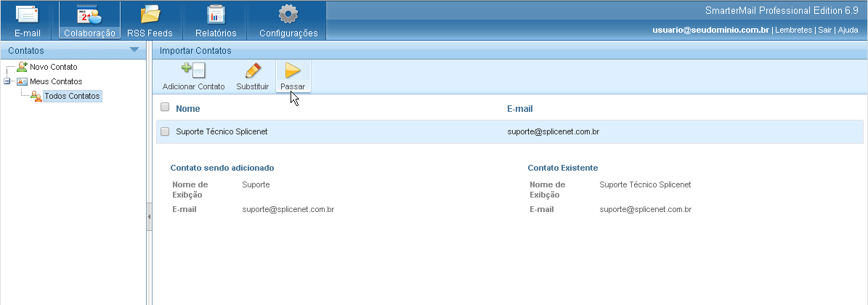868x305 pixels.
Task: Sort by the Nome column header
Action: pyautogui.click(x=187, y=108)
